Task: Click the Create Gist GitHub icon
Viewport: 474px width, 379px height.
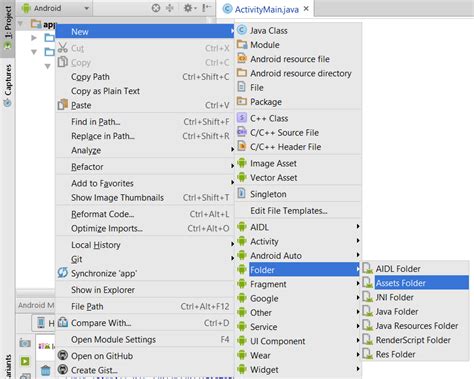Action: pyautogui.click(x=63, y=369)
